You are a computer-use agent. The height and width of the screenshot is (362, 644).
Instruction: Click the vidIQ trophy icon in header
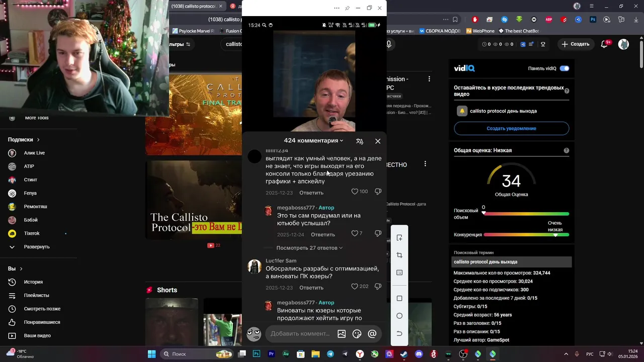(x=543, y=44)
